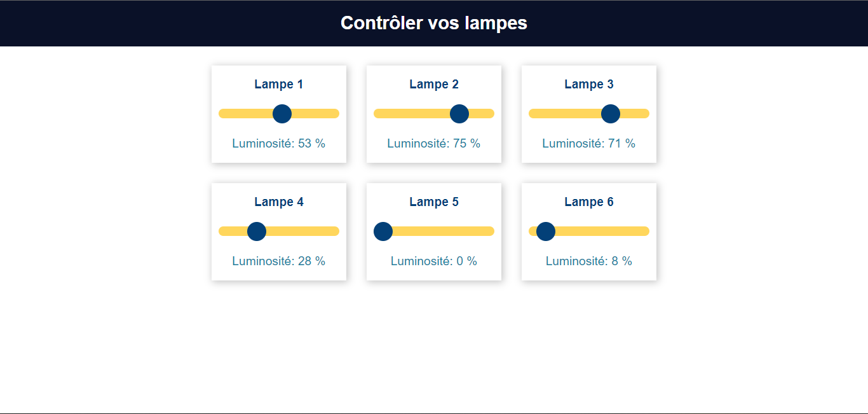Screen dimensions: 868x414
Task: Click the left end of Lampe 2 track
Action: [378, 114]
